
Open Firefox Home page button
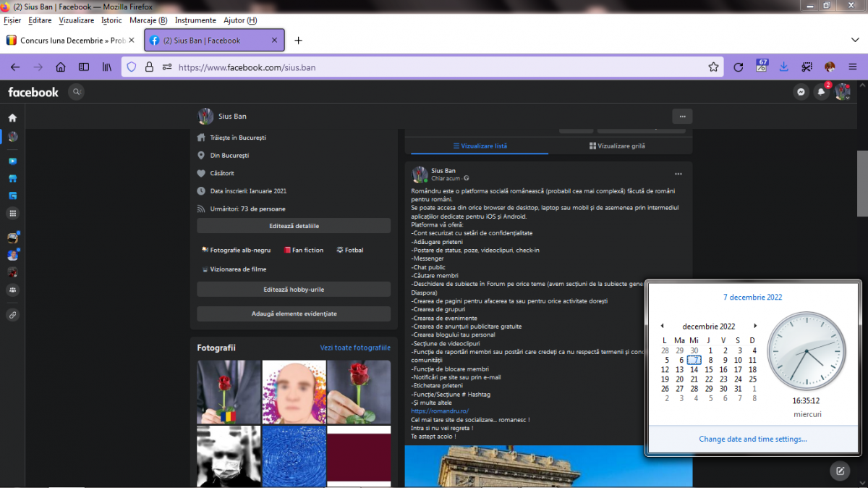pyautogui.click(x=61, y=67)
